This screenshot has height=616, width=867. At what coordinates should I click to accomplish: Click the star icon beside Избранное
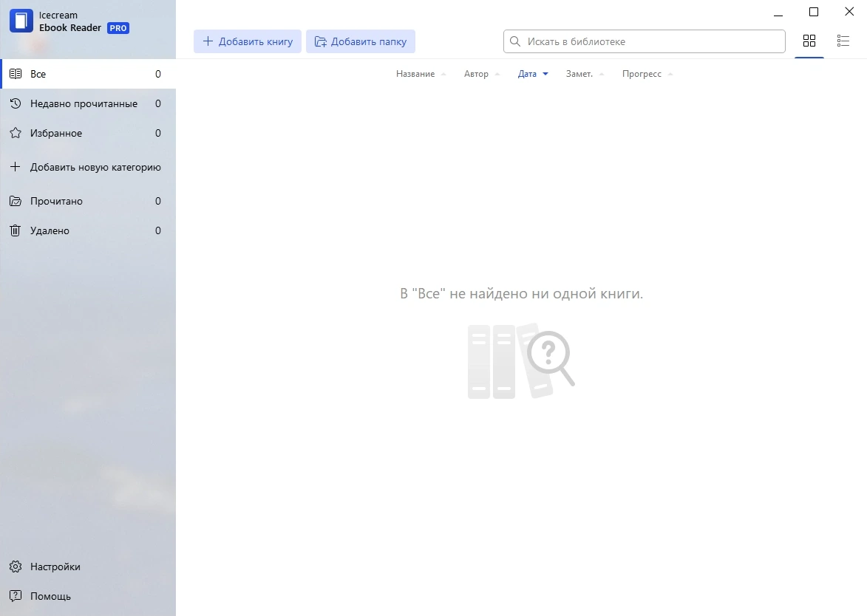16,133
